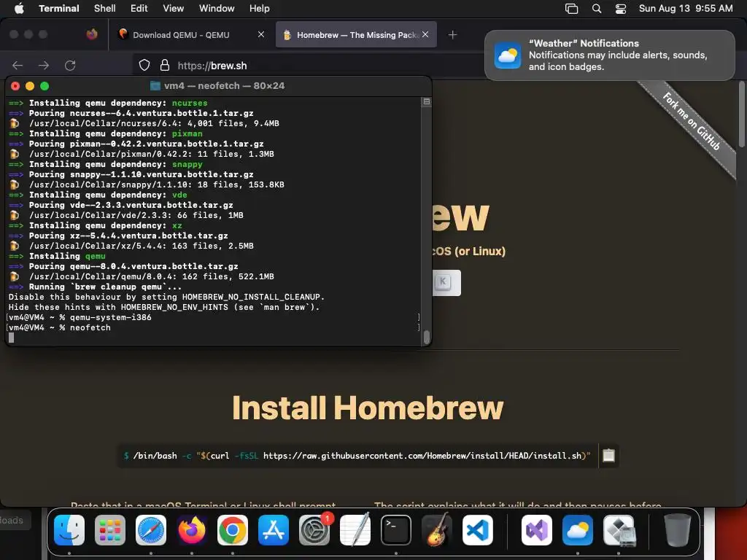Screen dimensions: 747x560
Task: Open the Terminal app menu
Action: 59,8
